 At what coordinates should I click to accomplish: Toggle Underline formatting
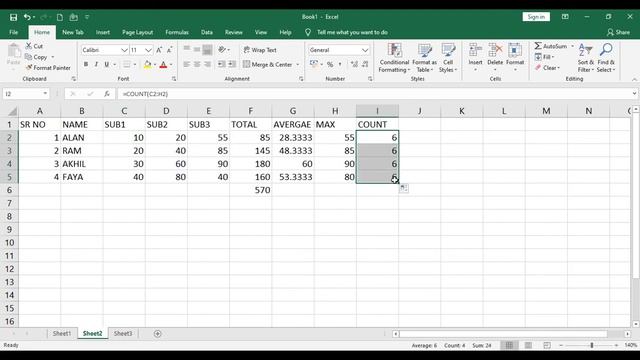[x=107, y=64]
